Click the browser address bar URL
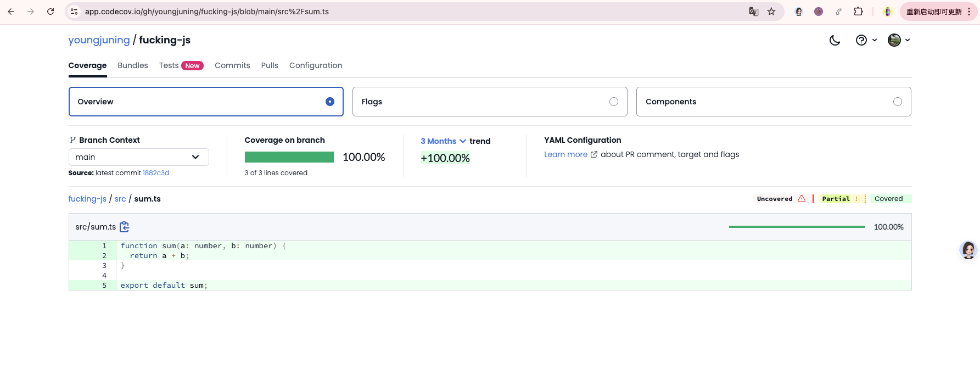980x374 pixels. [207, 12]
